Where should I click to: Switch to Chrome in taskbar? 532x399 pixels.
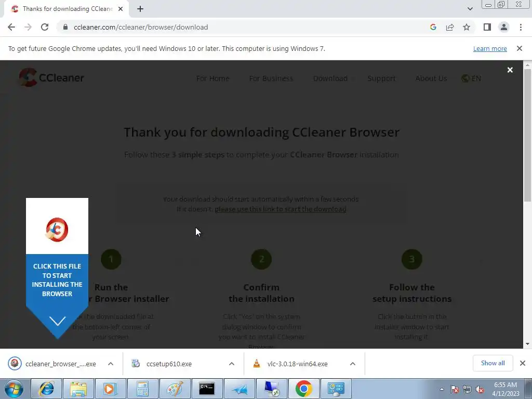tap(303, 389)
